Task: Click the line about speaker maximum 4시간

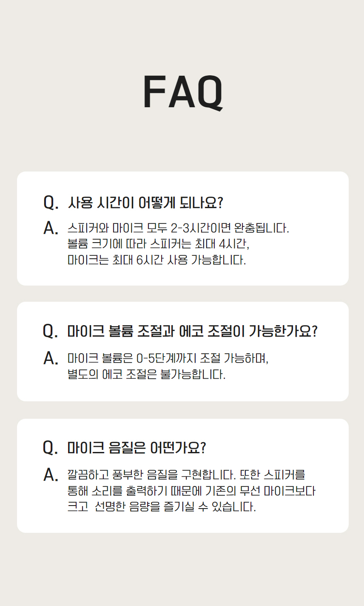Action: 158,244
